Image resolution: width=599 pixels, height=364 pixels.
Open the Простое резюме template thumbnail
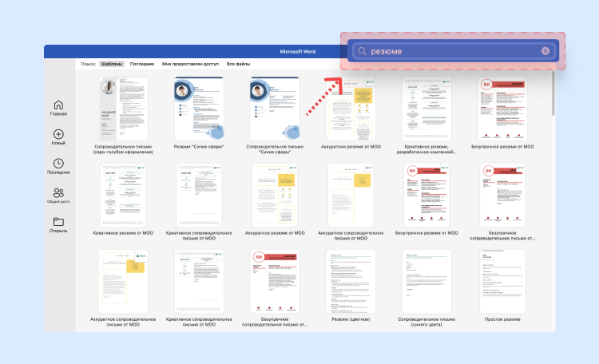502,281
